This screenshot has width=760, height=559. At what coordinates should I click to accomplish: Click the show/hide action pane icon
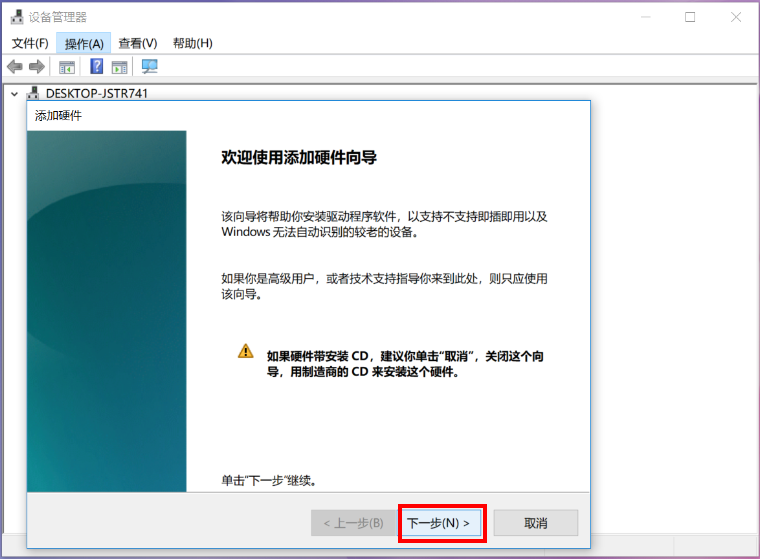120,67
